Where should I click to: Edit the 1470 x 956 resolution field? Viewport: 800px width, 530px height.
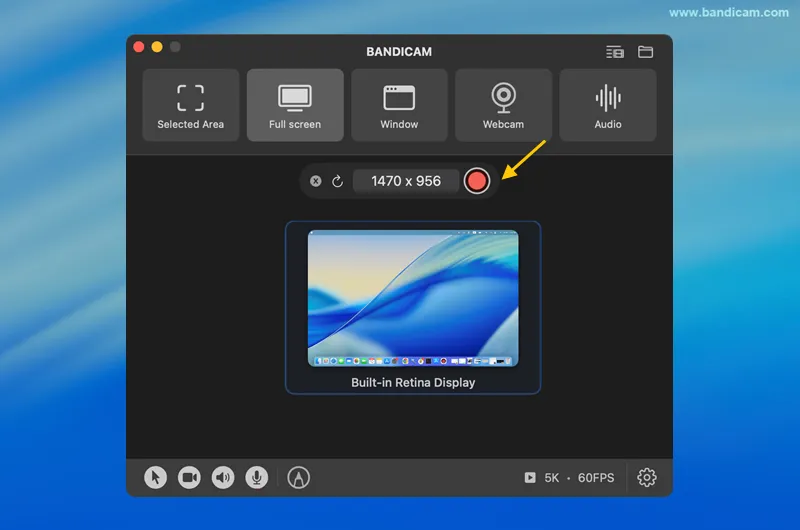(406, 181)
